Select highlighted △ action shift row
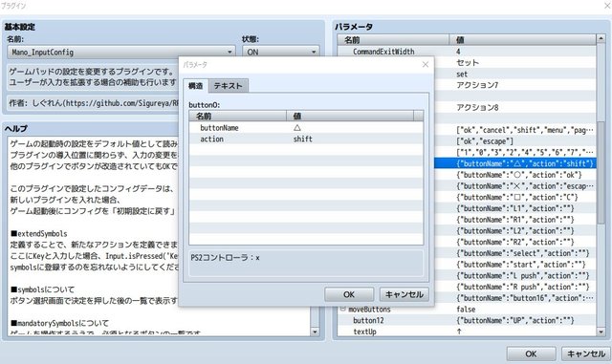 tap(514, 163)
